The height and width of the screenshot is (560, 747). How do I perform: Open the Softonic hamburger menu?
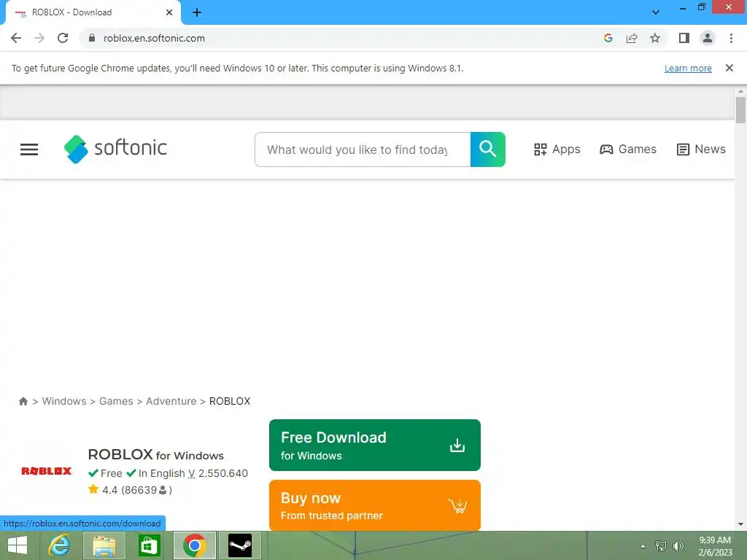[29, 149]
